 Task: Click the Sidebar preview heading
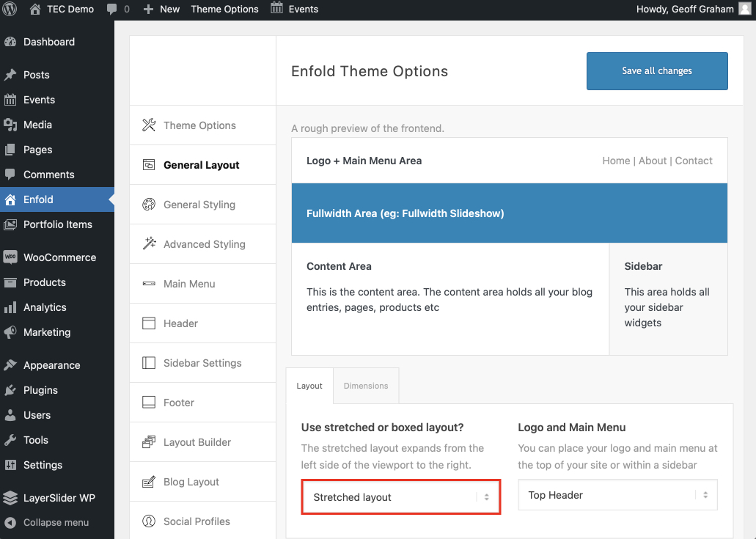click(643, 266)
